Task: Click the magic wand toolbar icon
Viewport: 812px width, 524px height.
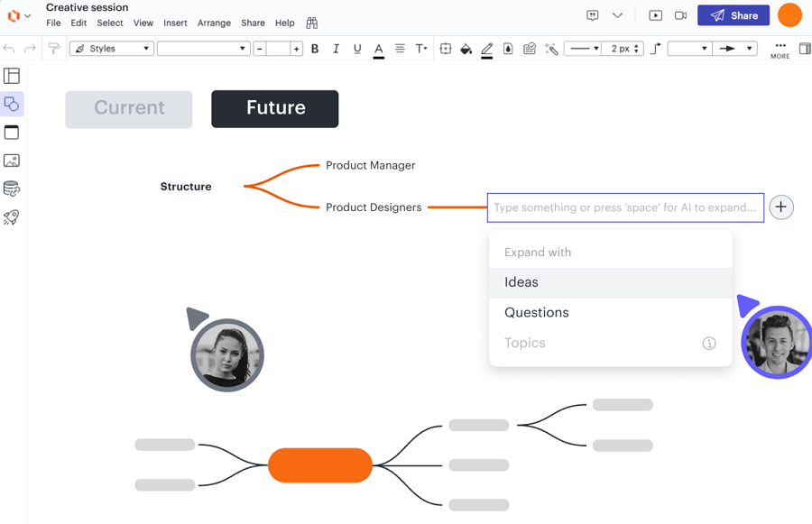Action: click(x=551, y=49)
